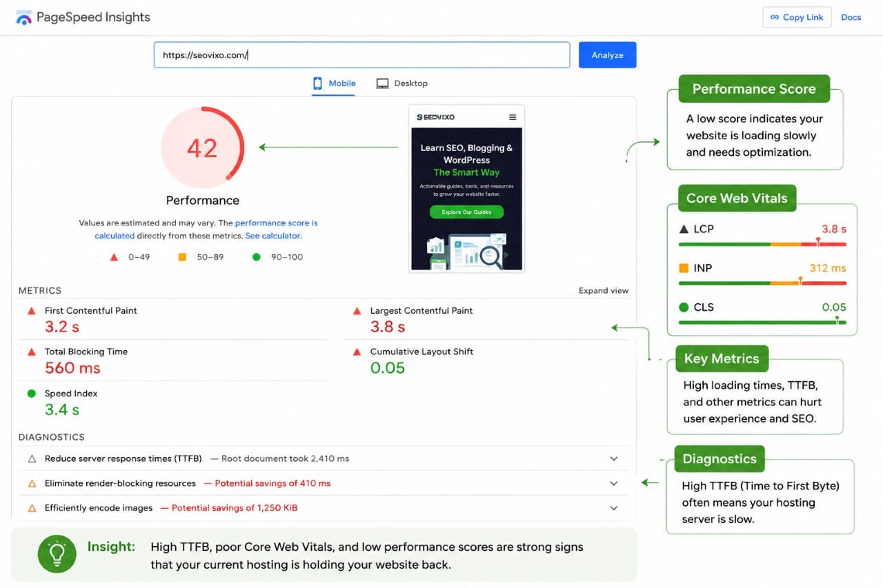The image size is (883, 588).
Task: Click the warning icon for Reduce server response times
Action: [x=32, y=458]
